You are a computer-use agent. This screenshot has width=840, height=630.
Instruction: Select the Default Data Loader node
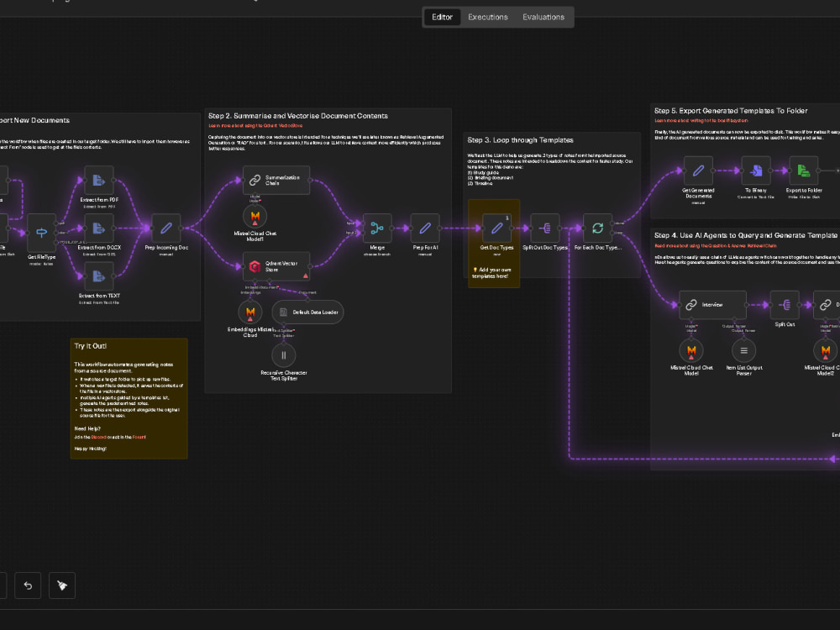307,312
